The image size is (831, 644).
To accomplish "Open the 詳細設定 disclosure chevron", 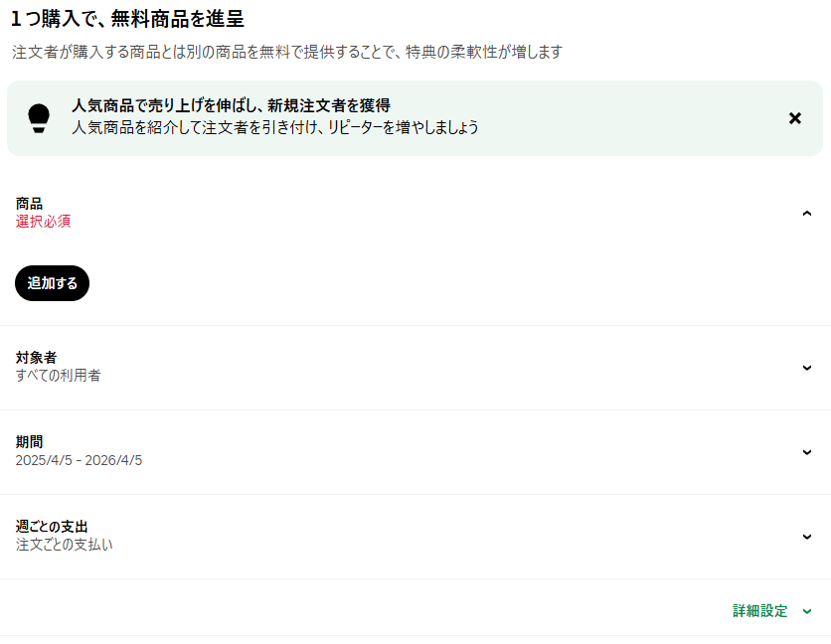I will click(x=806, y=612).
